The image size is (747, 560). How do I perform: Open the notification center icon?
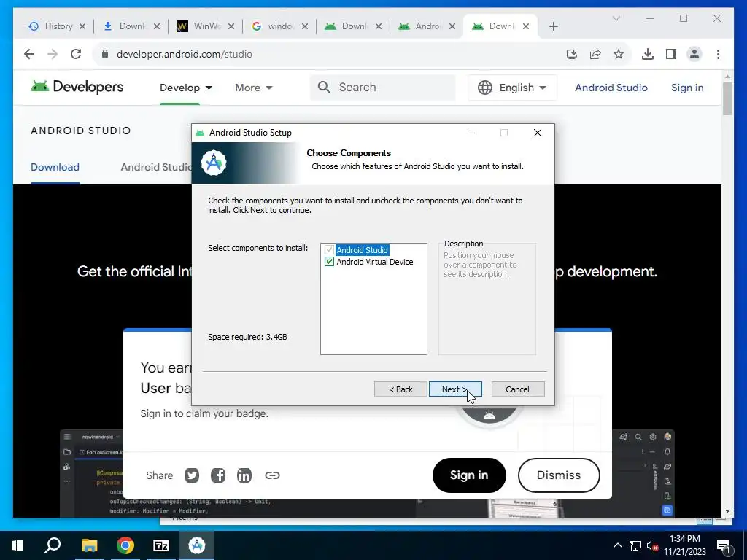723,545
